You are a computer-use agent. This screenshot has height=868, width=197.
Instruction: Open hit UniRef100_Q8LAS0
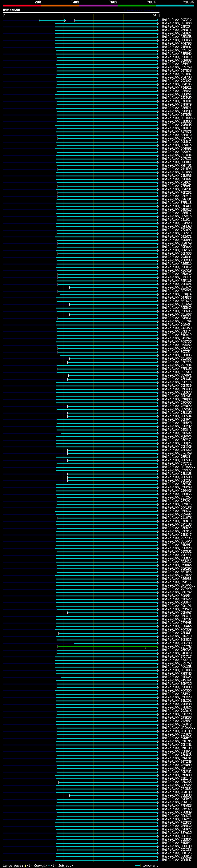tap(177, 40)
